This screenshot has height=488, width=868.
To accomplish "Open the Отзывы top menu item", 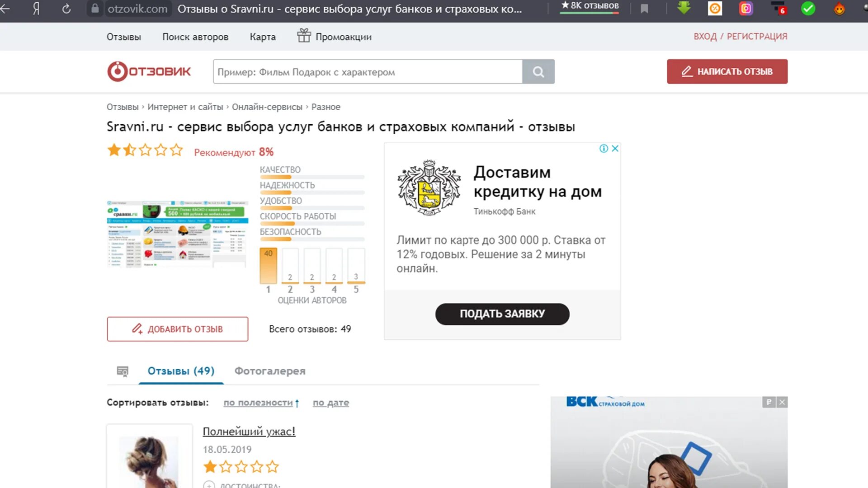I will (x=124, y=37).
